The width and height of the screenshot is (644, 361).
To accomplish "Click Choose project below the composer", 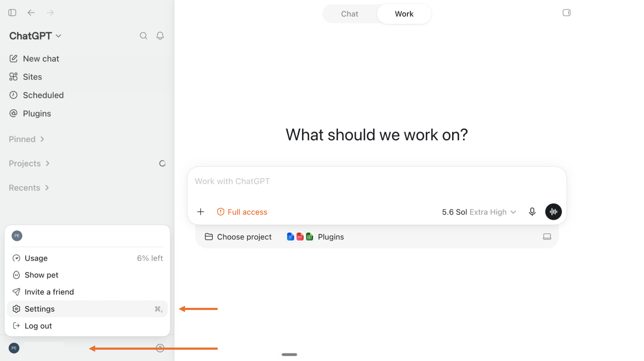I will click(x=238, y=237).
